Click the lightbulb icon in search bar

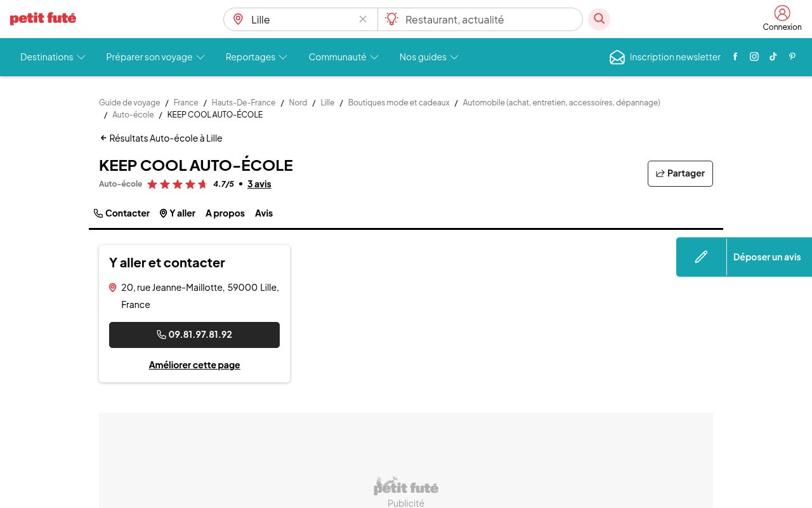click(x=391, y=19)
